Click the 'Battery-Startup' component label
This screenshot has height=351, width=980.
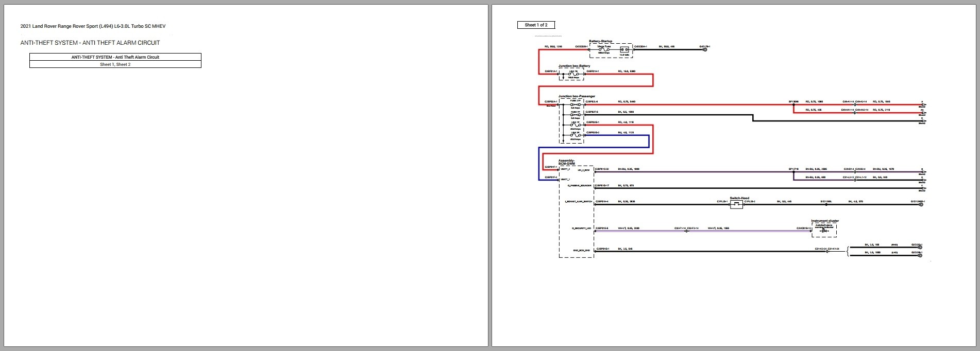pos(601,41)
